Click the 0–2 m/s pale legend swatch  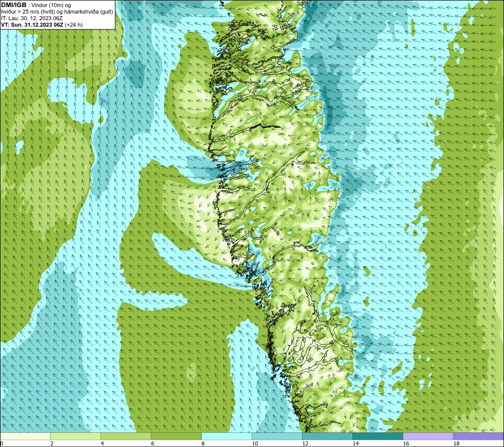[x=25, y=436]
